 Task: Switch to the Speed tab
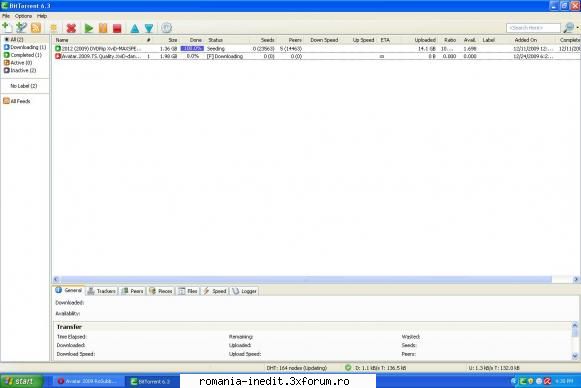[215, 291]
